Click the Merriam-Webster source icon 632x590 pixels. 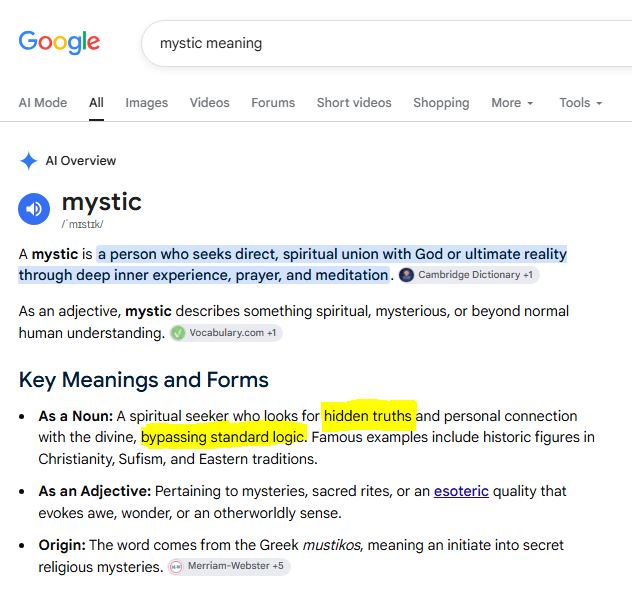click(x=176, y=566)
